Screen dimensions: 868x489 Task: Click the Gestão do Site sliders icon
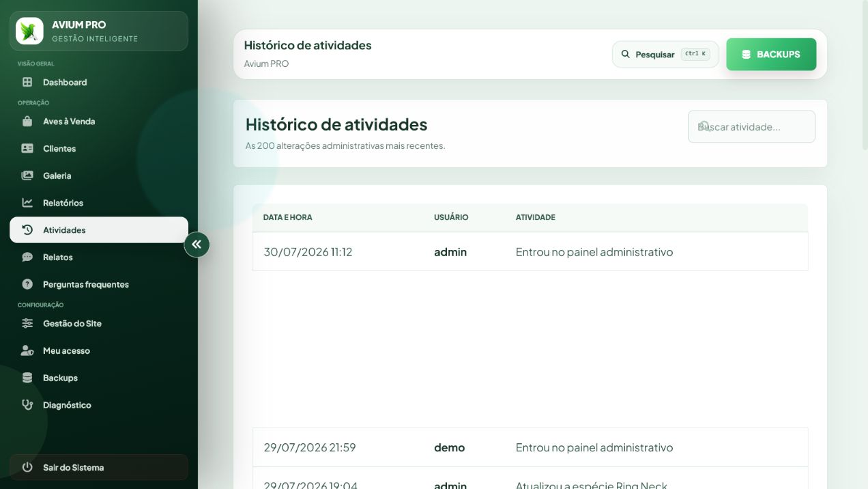coord(27,323)
